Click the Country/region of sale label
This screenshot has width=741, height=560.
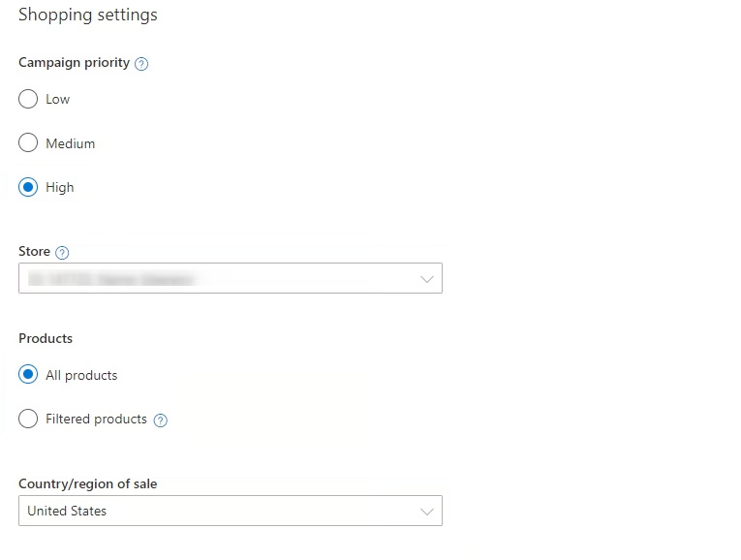tap(88, 483)
